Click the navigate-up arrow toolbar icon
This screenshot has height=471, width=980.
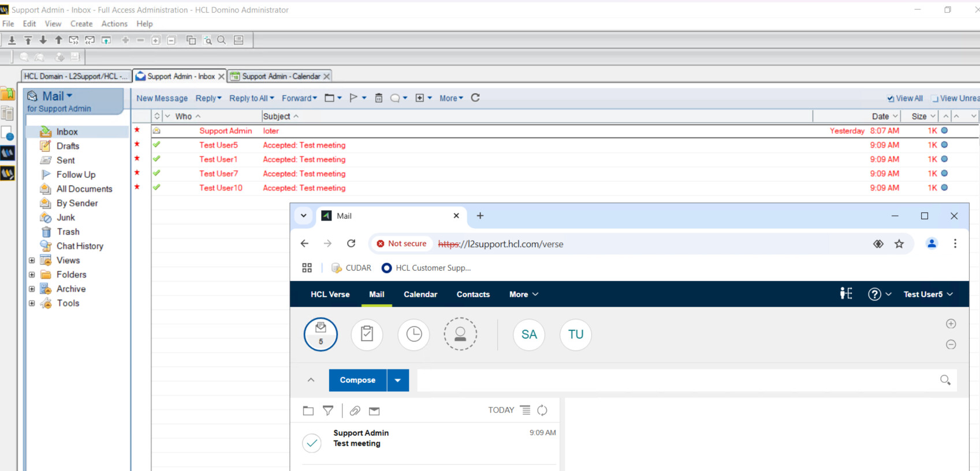point(58,40)
